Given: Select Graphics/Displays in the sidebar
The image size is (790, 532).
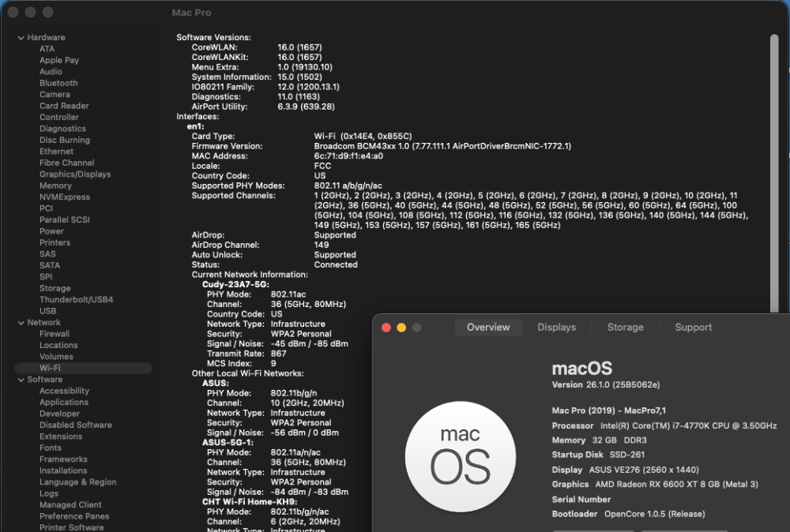Looking at the screenshot, I should click(x=75, y=174).
